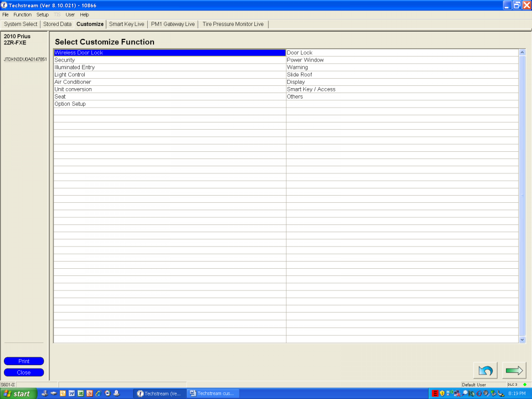Open Word from the quick launch bar
Screen dimensions: 532x399
tap(71, 393)
